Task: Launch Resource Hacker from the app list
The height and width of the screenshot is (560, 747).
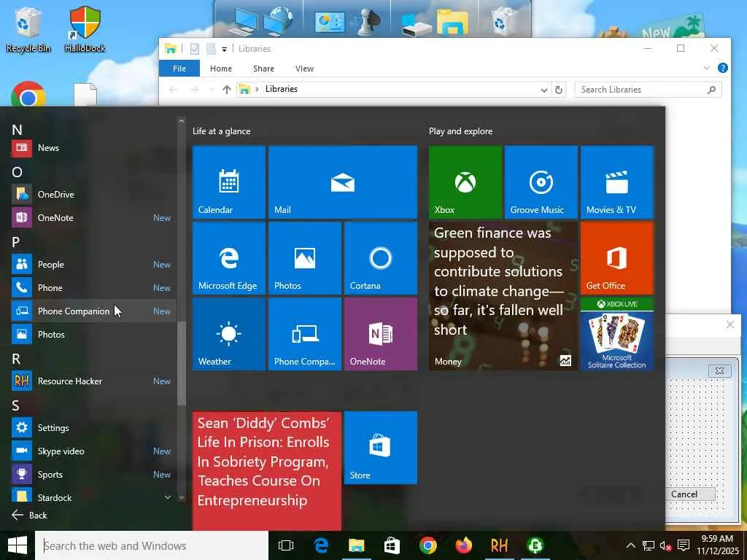Action: (93, 381)
